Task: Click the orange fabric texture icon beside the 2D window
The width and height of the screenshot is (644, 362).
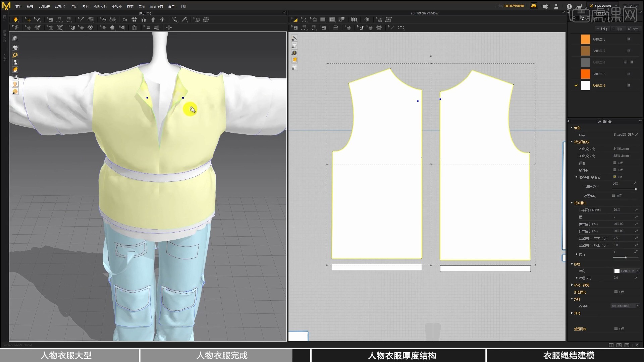Action: coord(294,60)
